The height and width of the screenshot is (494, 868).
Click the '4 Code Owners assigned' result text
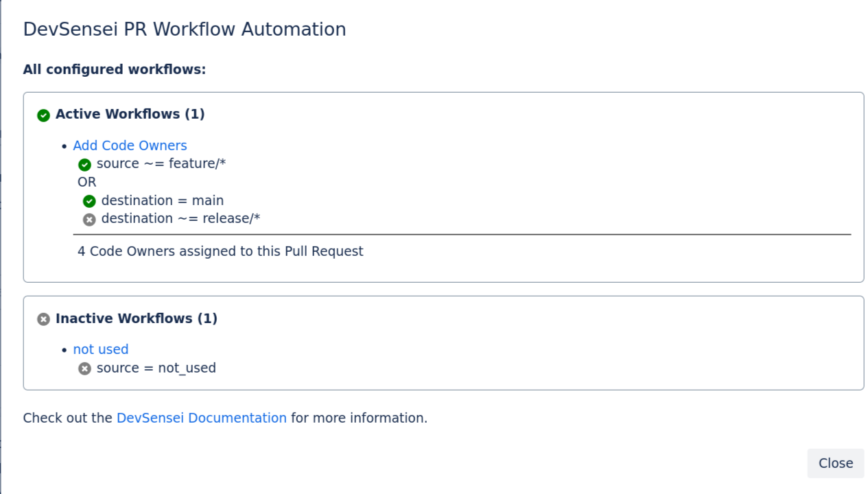click(220, 251)
